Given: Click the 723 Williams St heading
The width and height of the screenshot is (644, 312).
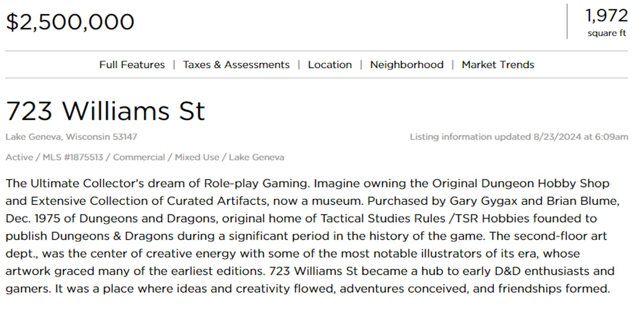Looking at the screenshot, I should (x=105, y=111).
